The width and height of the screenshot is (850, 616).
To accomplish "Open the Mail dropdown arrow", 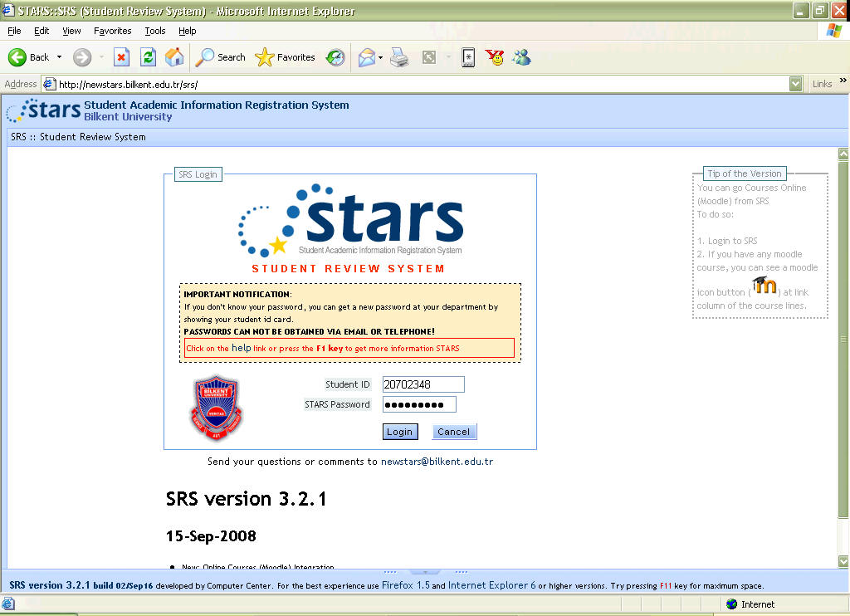I will coord(380,57).
